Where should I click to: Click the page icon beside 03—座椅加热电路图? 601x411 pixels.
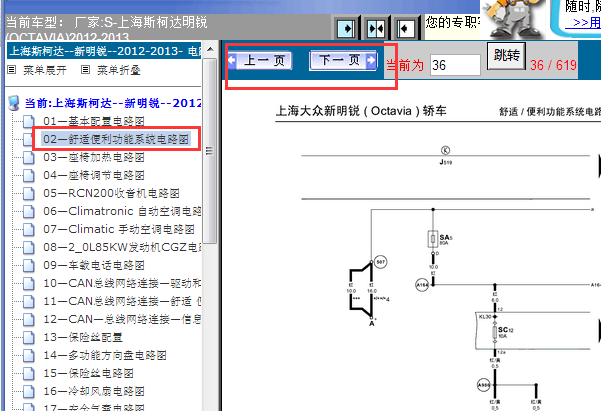coord(29,157)
